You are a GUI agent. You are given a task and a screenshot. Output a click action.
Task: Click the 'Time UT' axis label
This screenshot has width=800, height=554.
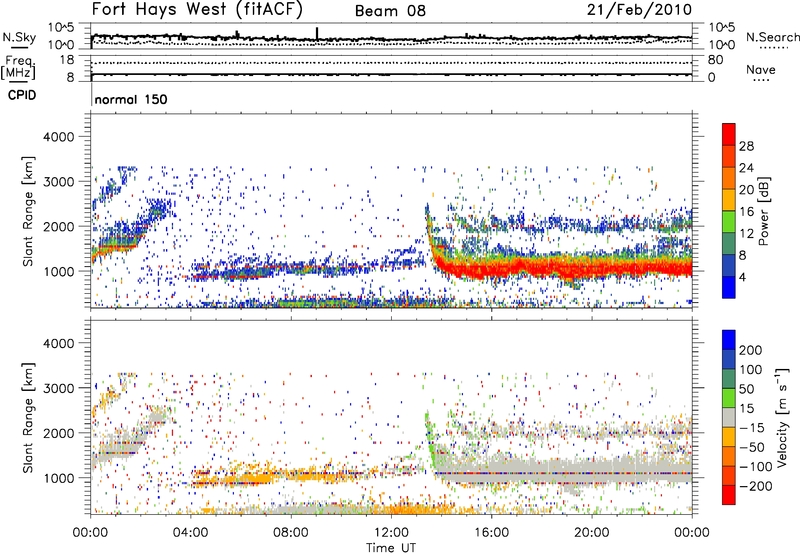tap(391, 547)
